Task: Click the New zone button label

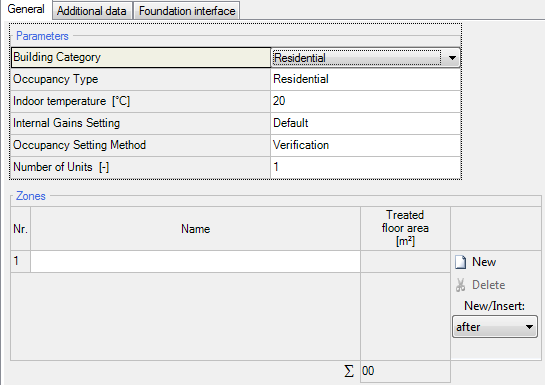Action: pos(484,262)
